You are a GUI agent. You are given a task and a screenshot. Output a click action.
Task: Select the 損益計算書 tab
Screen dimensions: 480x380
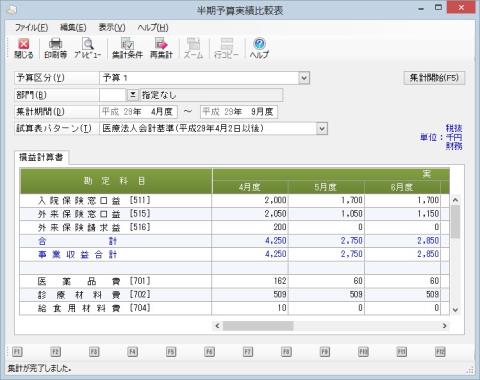pyautogui.click(x=41, y=157)
